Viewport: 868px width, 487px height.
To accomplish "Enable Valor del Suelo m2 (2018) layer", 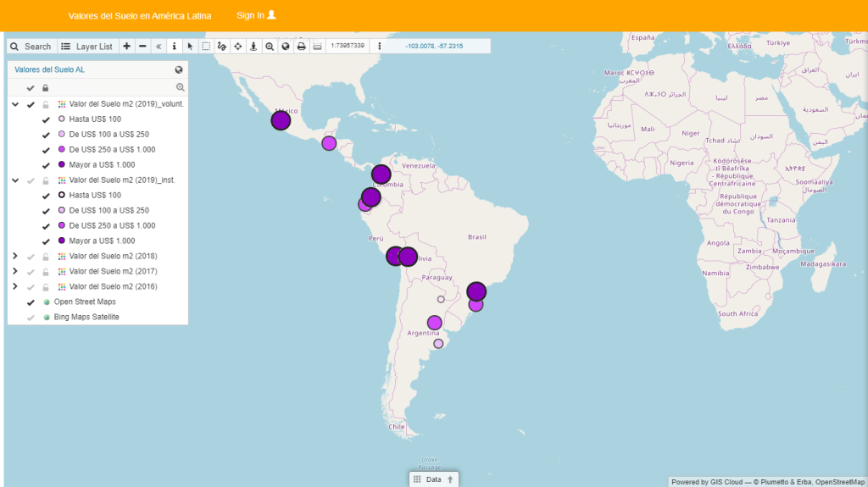I will (x=31, y=256).
